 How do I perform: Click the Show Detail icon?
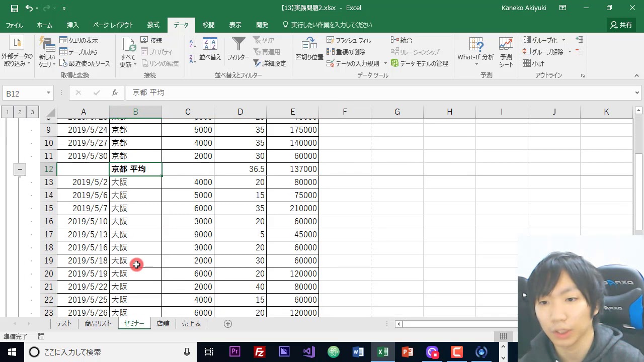(x=579, y=40)
